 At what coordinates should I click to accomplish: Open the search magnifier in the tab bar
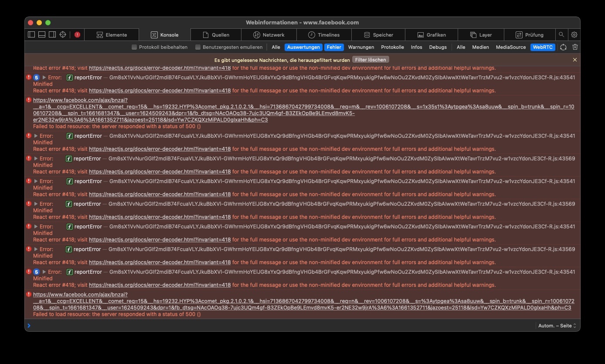point(561,35)
